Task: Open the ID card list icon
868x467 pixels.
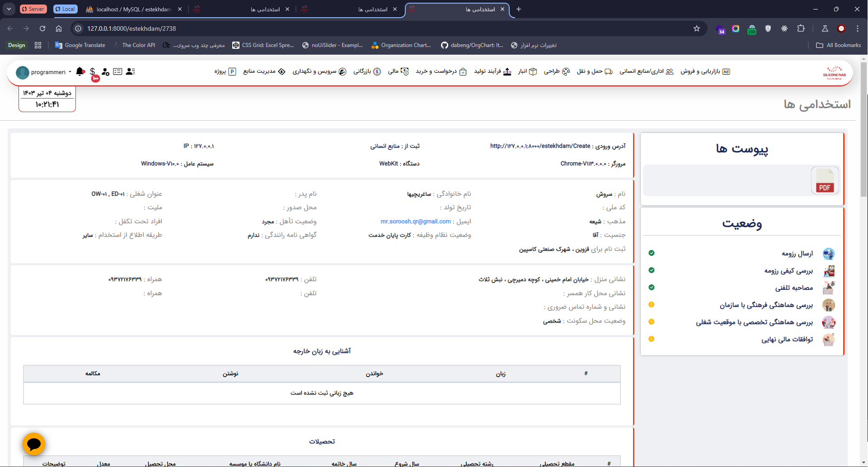Action: point(117,71)
